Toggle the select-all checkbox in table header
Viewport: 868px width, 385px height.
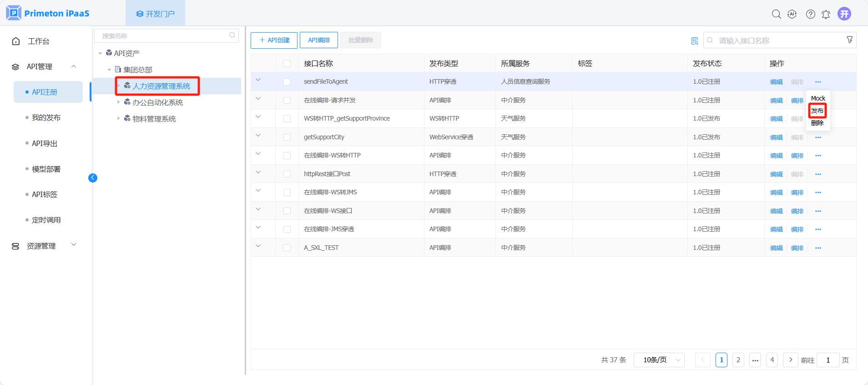coord(287,64)
